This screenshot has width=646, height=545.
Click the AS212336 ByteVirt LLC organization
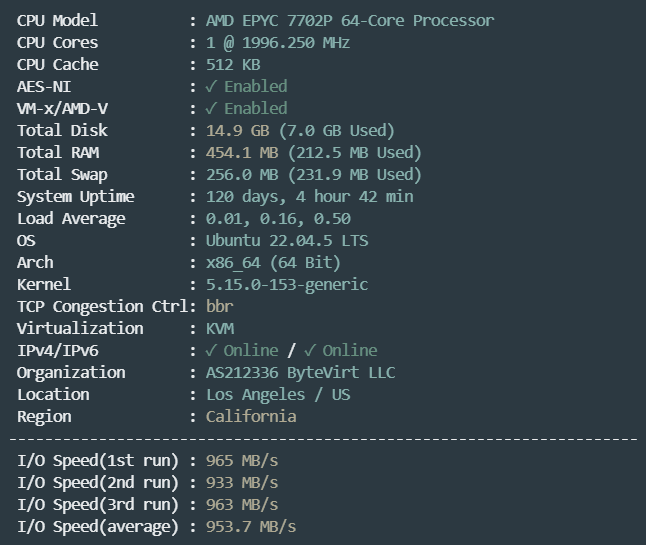[x=300, y=373]
